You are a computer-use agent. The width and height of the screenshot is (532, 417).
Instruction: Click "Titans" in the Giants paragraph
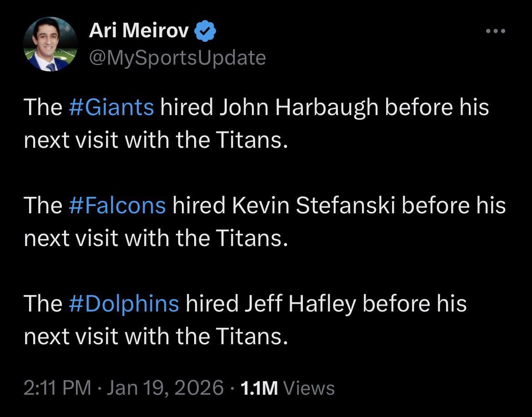(251, 141)
